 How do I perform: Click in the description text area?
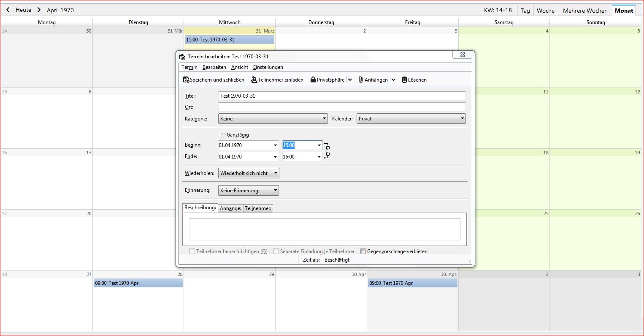click(x=325, y=229)
